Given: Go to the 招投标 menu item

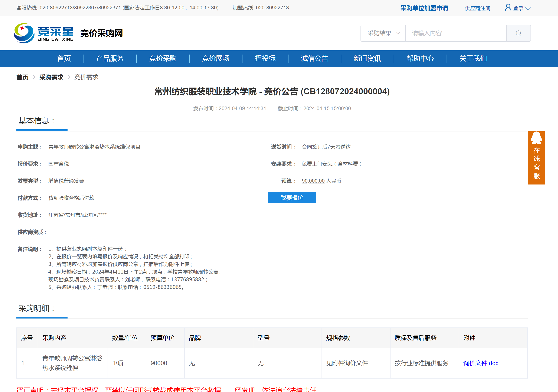Looking at the screenshot, I should (265, 59).
